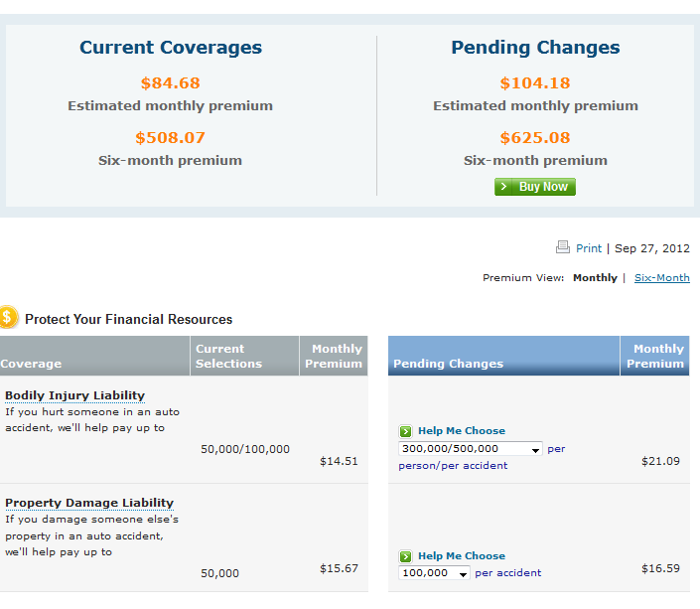Click Bodily Injury Help Me Choose arrow icon
700x609 pixels.
tap(405, 431)
